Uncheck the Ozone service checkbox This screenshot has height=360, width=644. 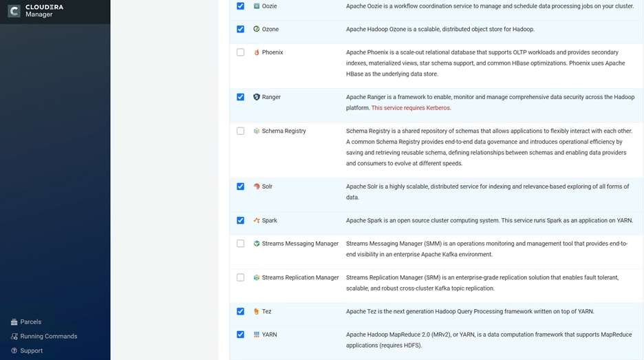240,29
